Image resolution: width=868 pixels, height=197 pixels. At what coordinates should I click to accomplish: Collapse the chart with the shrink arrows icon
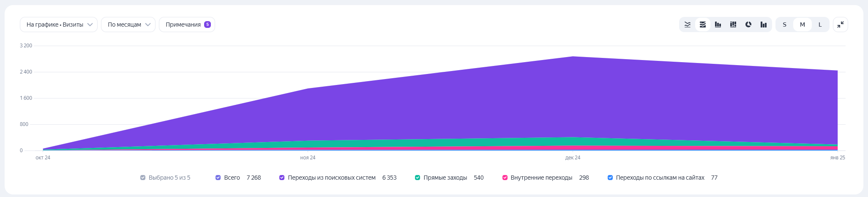tap(841, 25)
